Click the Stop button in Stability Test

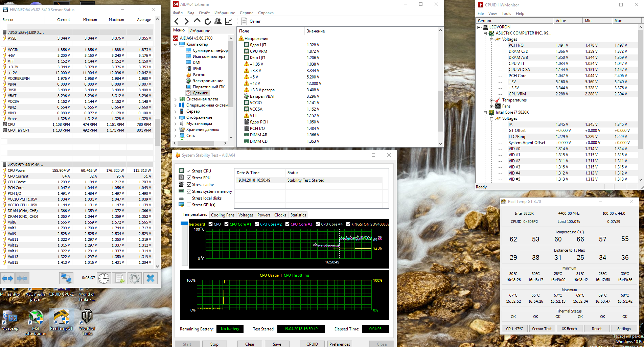pyautogui.click(x=214, y=344)
